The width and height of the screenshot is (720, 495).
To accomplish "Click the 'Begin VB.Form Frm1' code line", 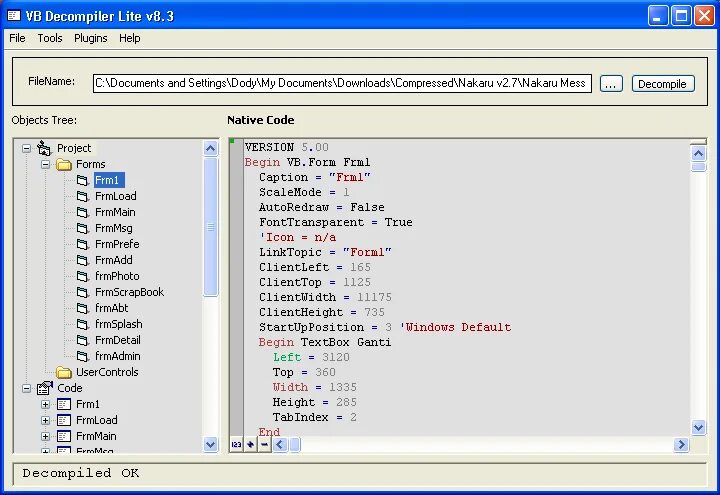I will 307,163.
